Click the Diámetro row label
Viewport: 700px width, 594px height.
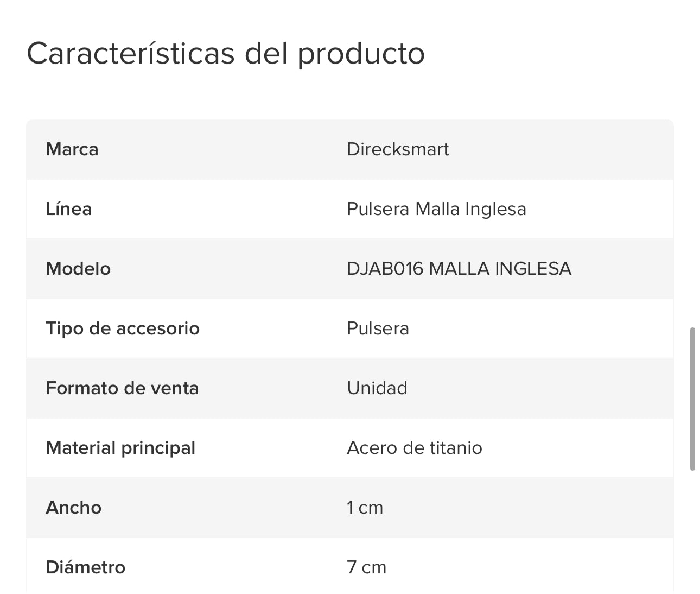(86, 567)
